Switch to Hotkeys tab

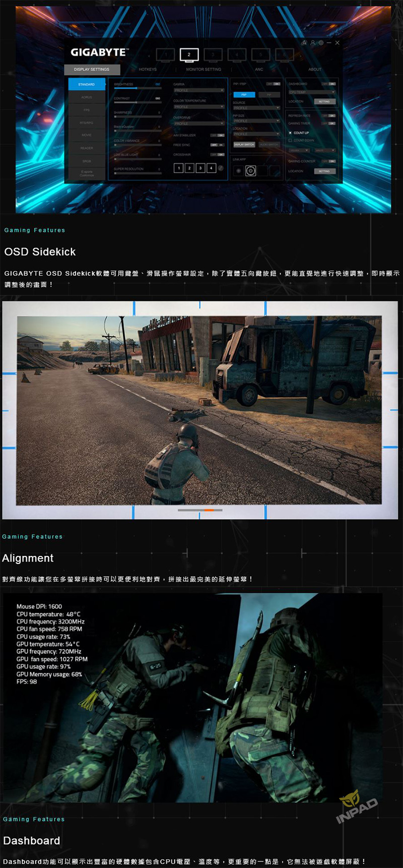click(x=148, y=69)
